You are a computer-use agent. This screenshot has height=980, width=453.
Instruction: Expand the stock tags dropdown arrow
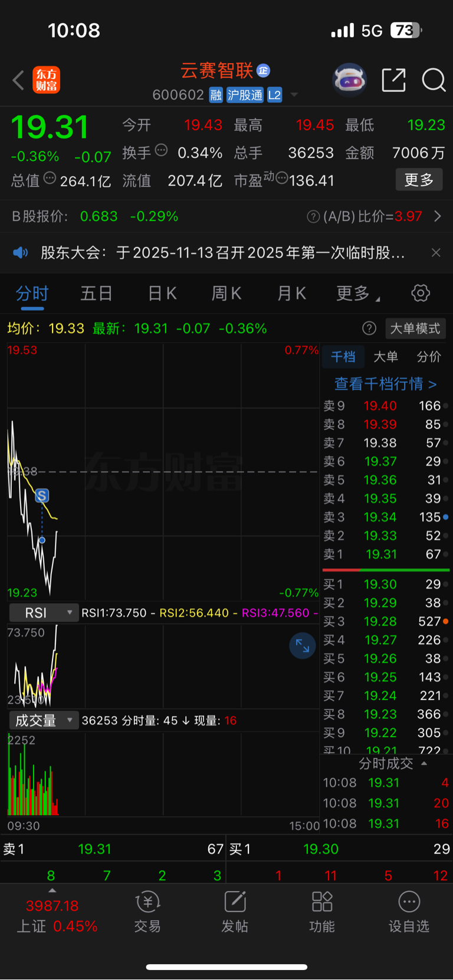294,95
